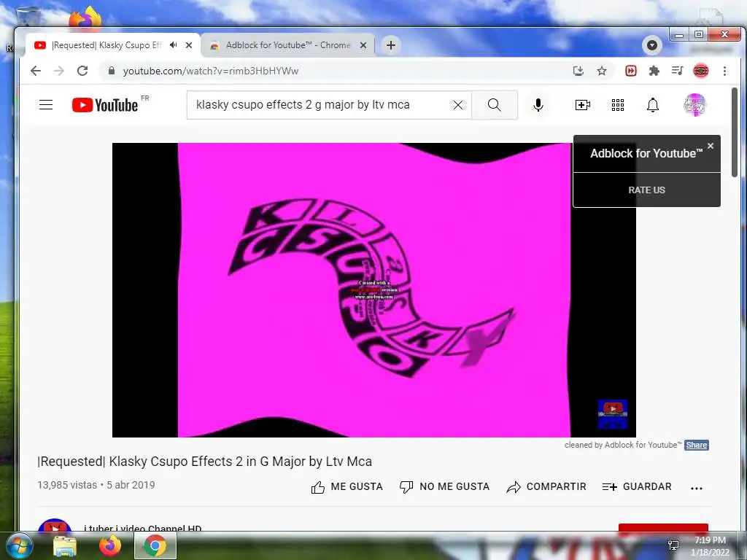Viewport: 747px width, 560px height.
Task: Click the Share link under the video
Action: pyautogui.click(x=697, y=445)
